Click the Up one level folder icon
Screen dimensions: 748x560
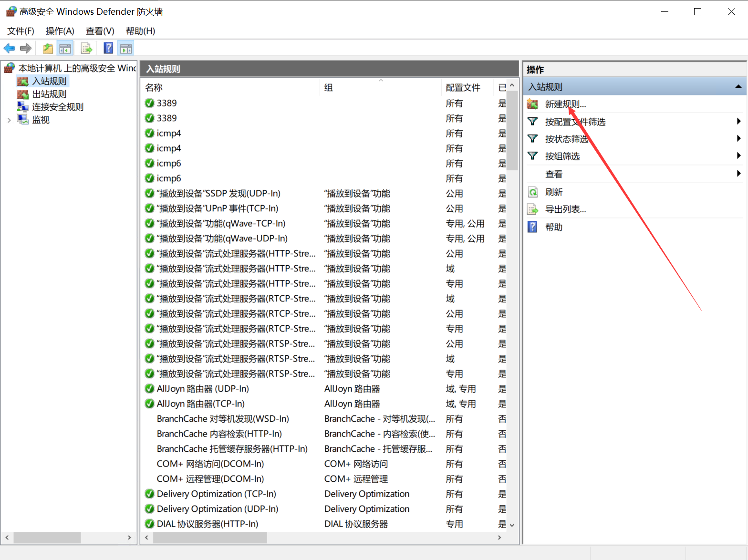click(48, 48)
